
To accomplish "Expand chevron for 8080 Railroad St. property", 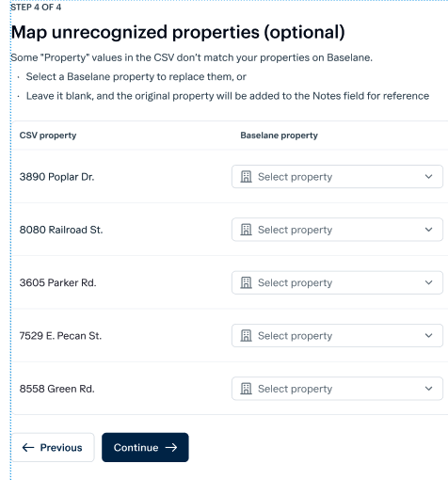I will (428, 230).
